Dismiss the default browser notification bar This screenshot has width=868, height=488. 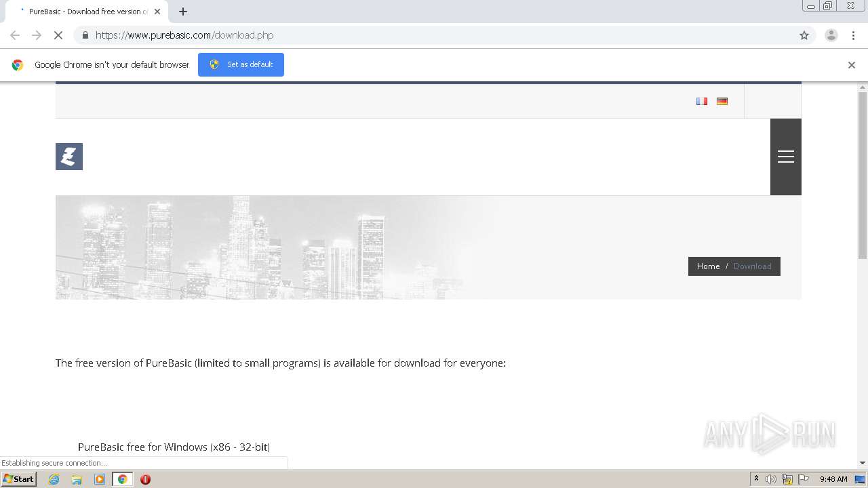point(852,65)
